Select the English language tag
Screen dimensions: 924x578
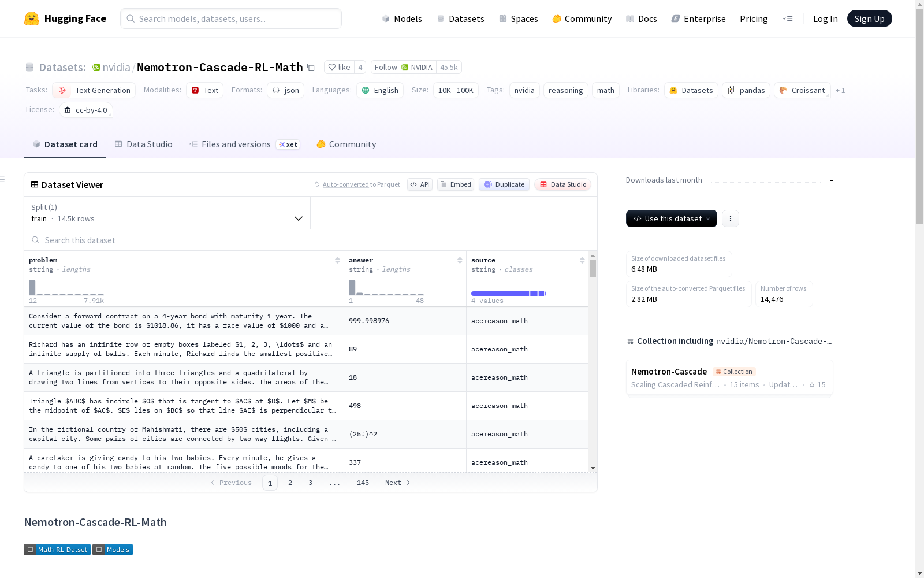pyautogui.click(x=379, y=90)
